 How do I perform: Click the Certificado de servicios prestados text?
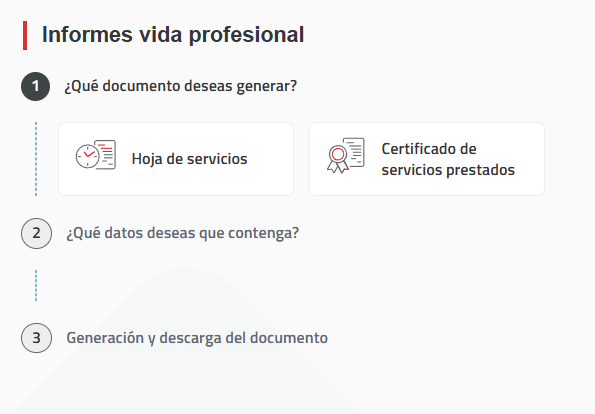click(448, 159)
